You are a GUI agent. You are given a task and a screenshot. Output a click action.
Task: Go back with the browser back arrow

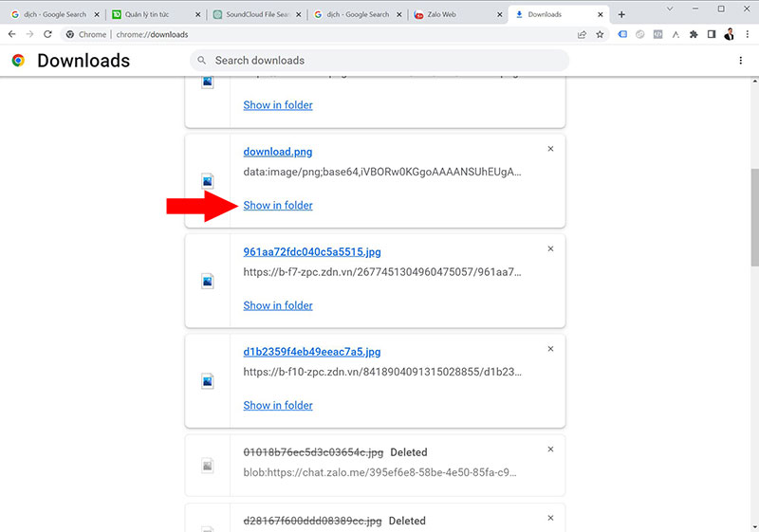[11, 34]
